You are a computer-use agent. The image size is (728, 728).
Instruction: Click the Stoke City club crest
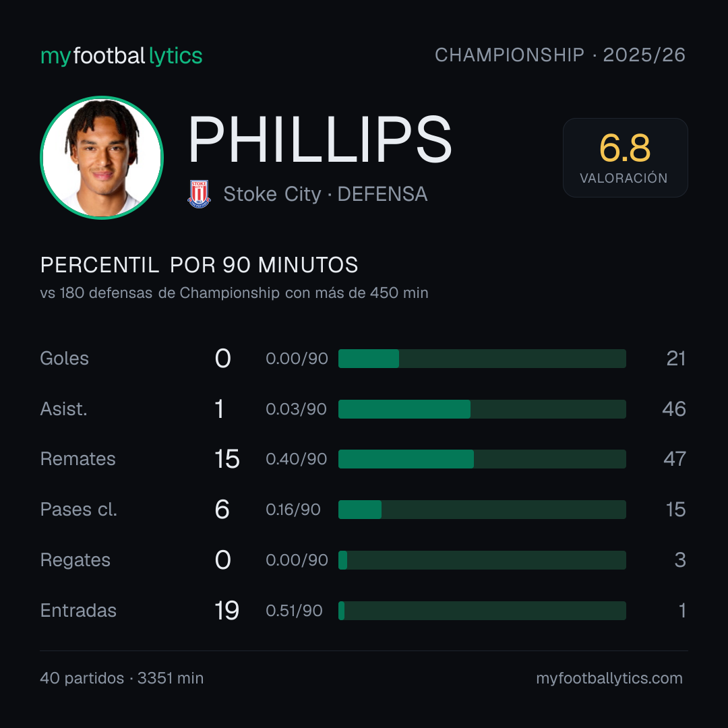point(199,194)
